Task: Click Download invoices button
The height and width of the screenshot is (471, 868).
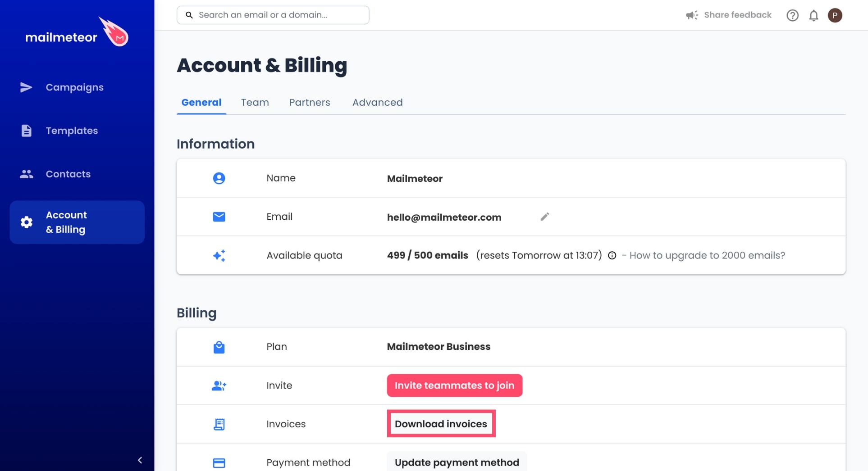Action: click(441, 424)
